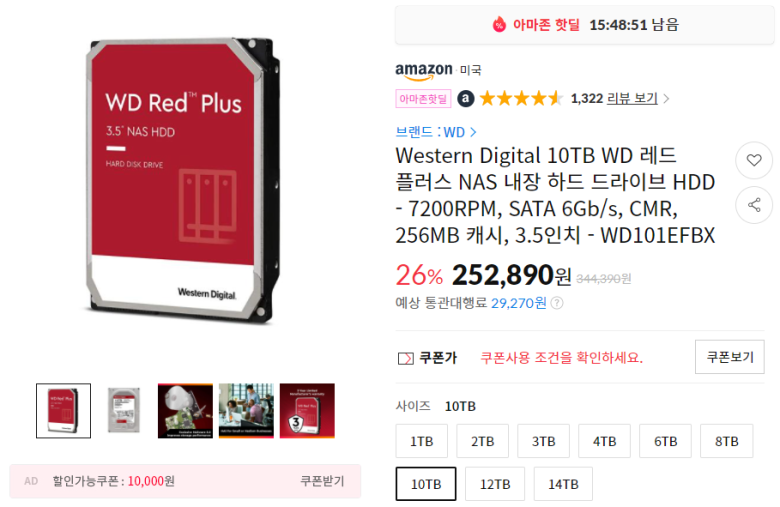This screenshot has width=780, height=507.
Task: Click the customs fee help question icon
Action: pos(557,303)
